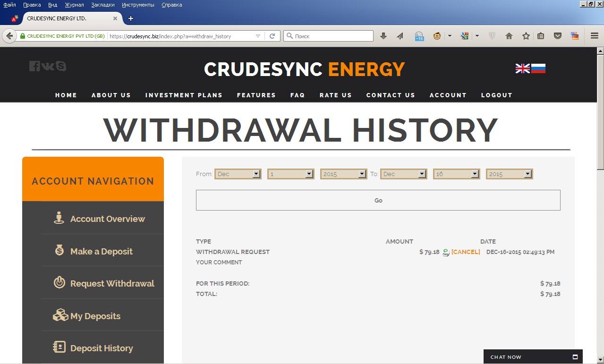Image resolution: width=604 pixels, height=364 pixels.
Task: Go to ABOUT US page
Action: click(111, 95)
